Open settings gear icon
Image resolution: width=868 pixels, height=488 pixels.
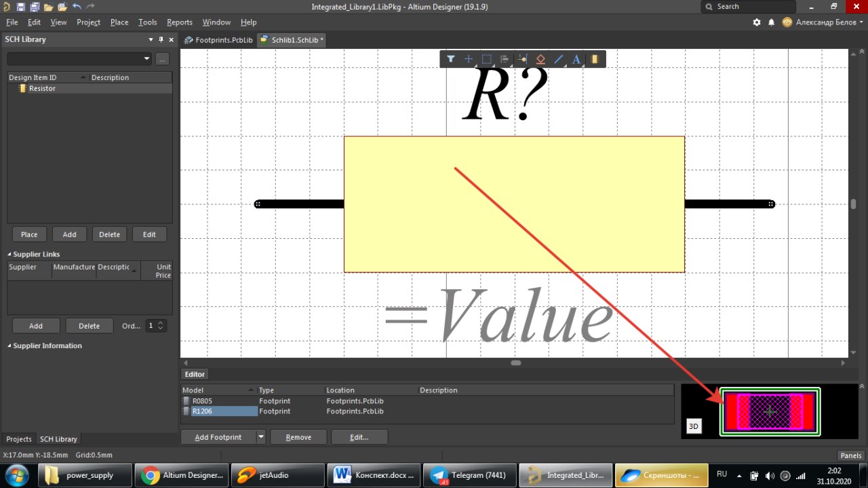pos(757,22)
